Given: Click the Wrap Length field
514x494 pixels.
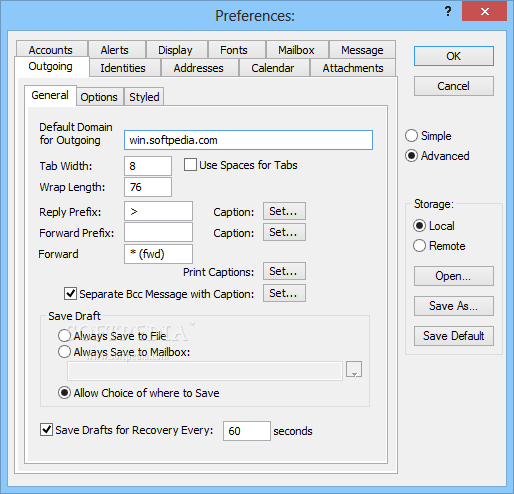Looking at the screenshot, I should (x=148, y=187).
